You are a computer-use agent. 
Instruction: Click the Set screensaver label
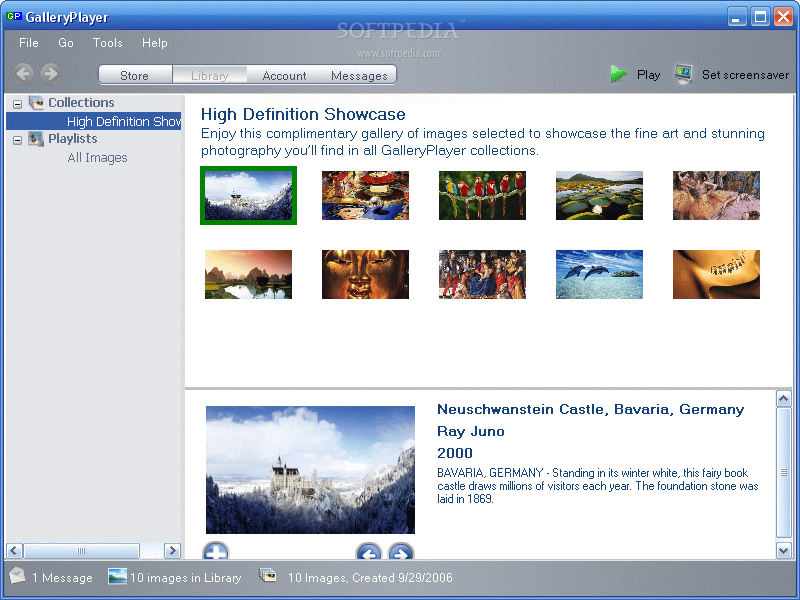(745, 75)
